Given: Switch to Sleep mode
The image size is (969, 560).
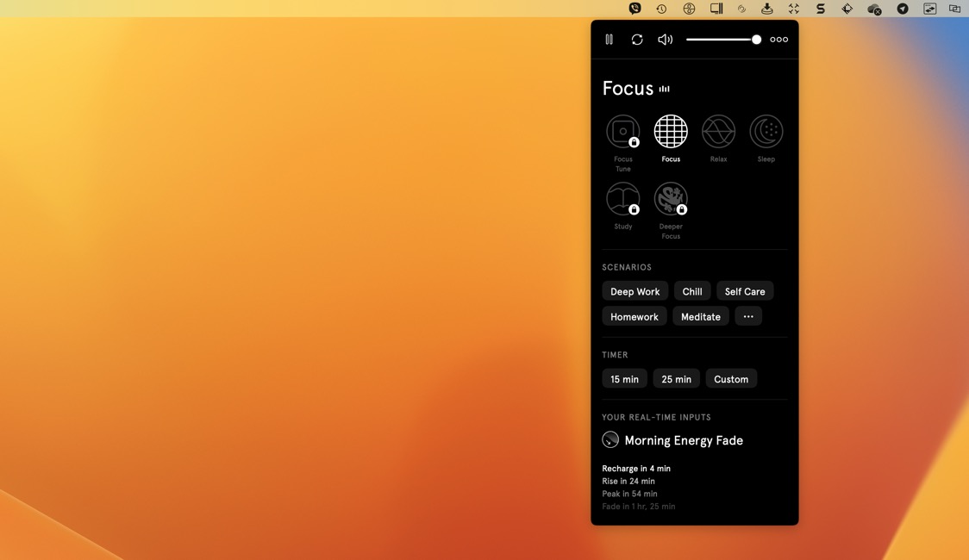Looking at the screenshot, I should [x=766, y=132].
